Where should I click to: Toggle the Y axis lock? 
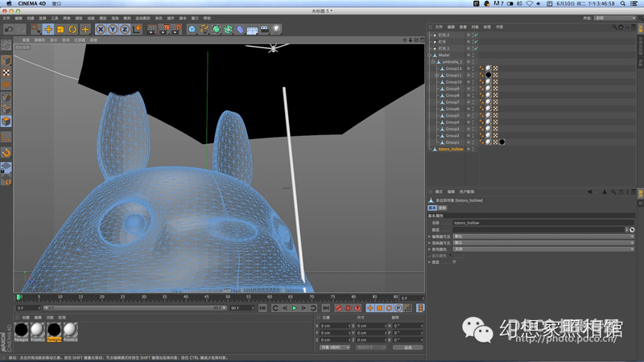(x=113, y=29)
